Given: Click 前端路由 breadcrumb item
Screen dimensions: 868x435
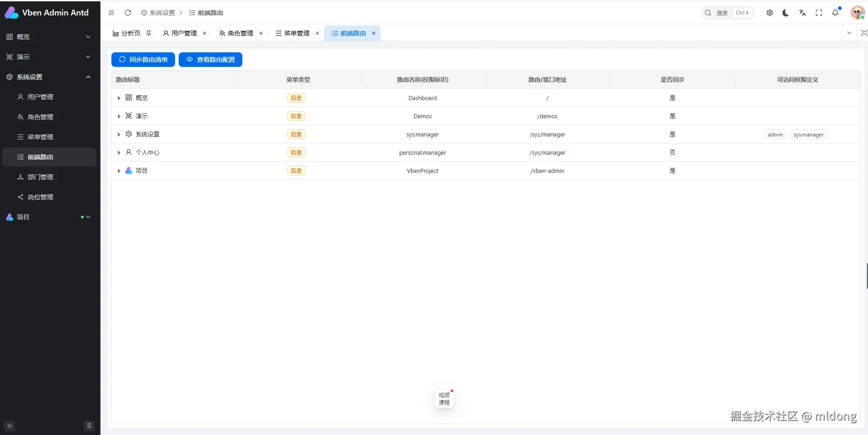Looking at the screenshot, I should pos(206,13).
